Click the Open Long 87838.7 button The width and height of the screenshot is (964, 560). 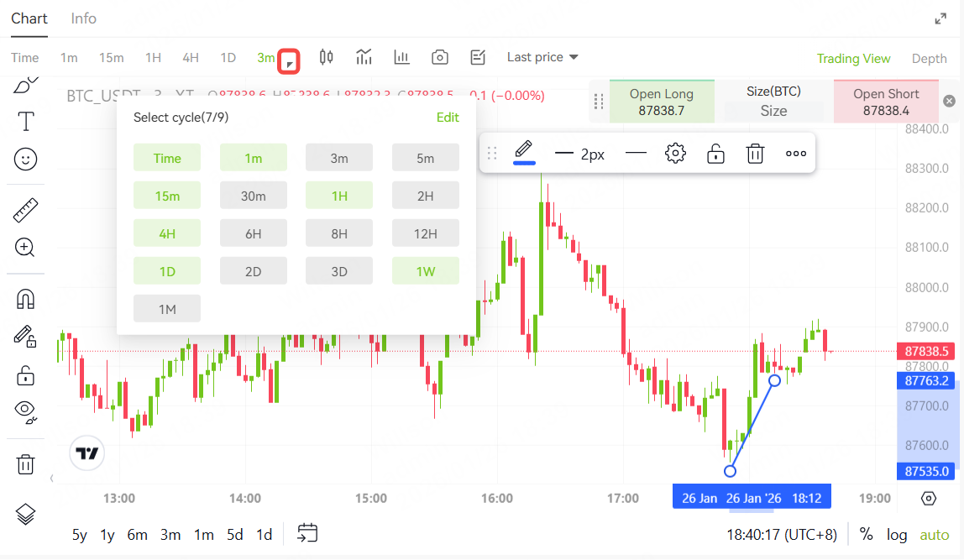coord(662,102)
